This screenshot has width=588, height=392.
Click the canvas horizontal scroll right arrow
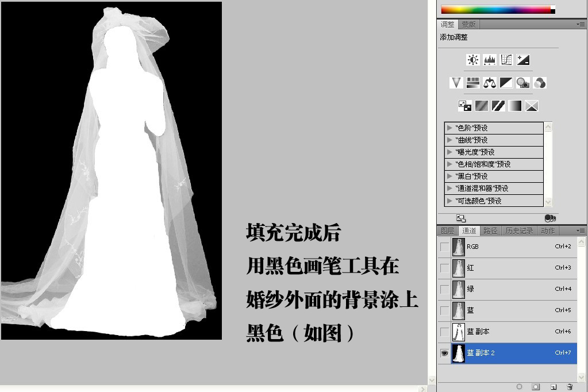(x=423, y=389)
